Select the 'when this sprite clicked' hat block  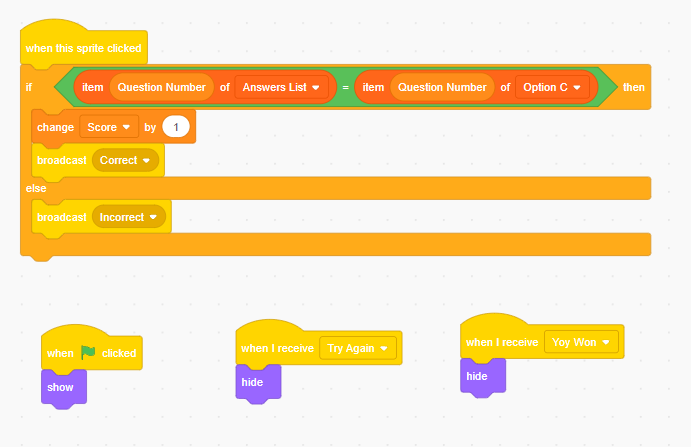pos(84,48)
